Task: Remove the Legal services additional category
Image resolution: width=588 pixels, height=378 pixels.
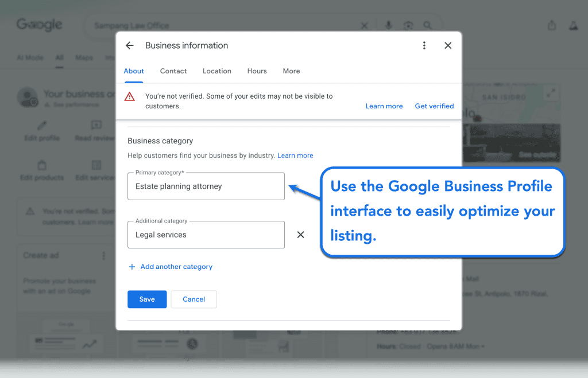Action: [x=300, y=235]
